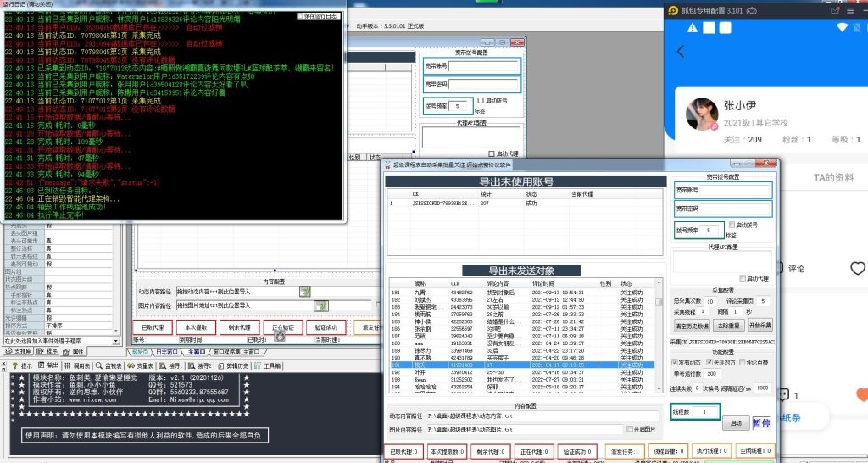868x463 pixels.
Task: Toggle the 关注对方 checkbox
Action: tap(709, 361)
